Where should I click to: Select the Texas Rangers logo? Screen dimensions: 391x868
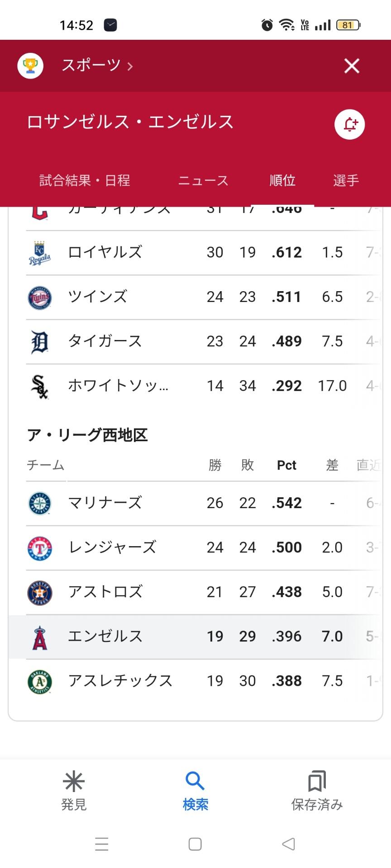(40, 548)
